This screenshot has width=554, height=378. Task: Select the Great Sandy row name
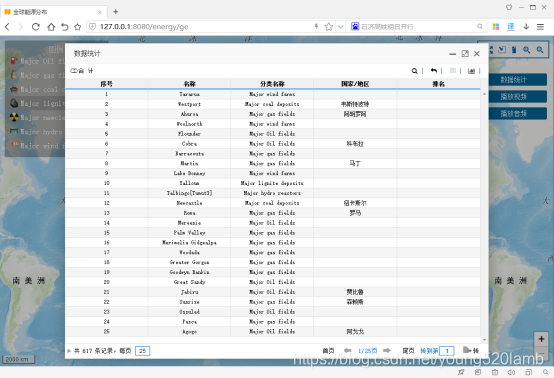point(189,282)
